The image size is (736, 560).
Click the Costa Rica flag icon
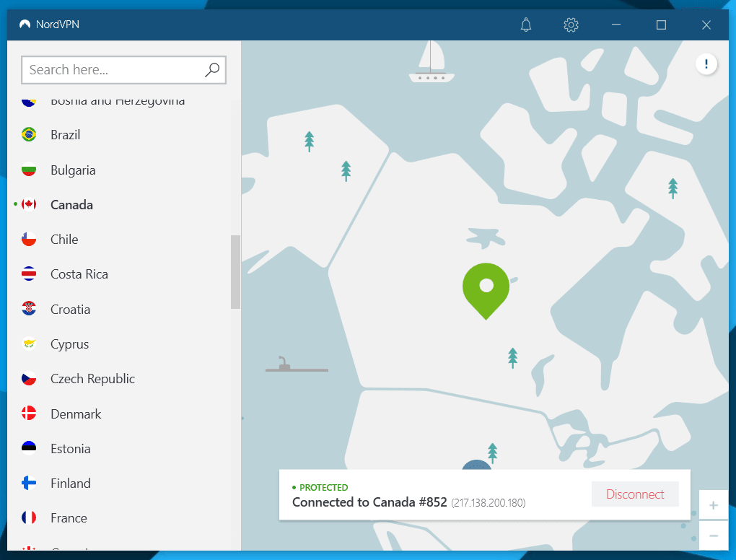(x=29, y=274)
